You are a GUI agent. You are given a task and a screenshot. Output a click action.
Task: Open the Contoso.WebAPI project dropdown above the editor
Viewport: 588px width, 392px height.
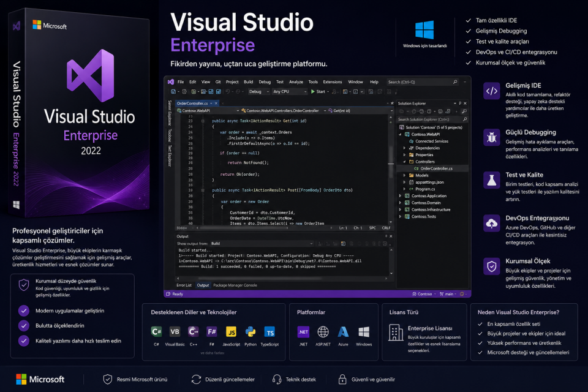[x=208, y=111]
